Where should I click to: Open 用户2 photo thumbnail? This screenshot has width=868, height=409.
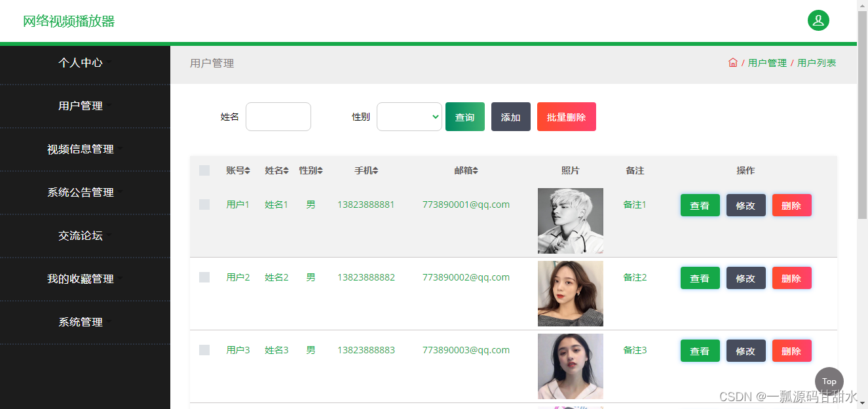571,294
